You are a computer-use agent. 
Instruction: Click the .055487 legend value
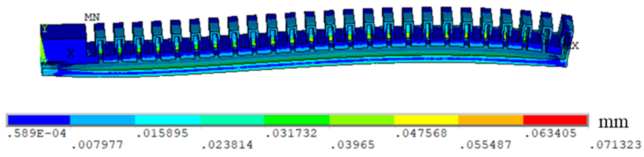click(x=485, y=145)
